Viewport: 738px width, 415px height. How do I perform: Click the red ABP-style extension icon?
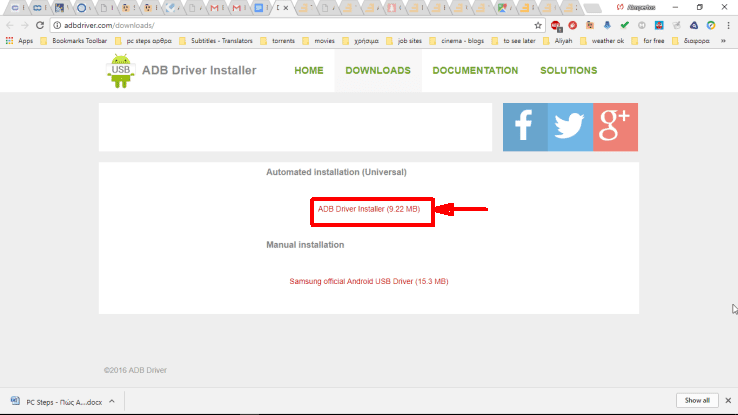click(x=556, y=25)
